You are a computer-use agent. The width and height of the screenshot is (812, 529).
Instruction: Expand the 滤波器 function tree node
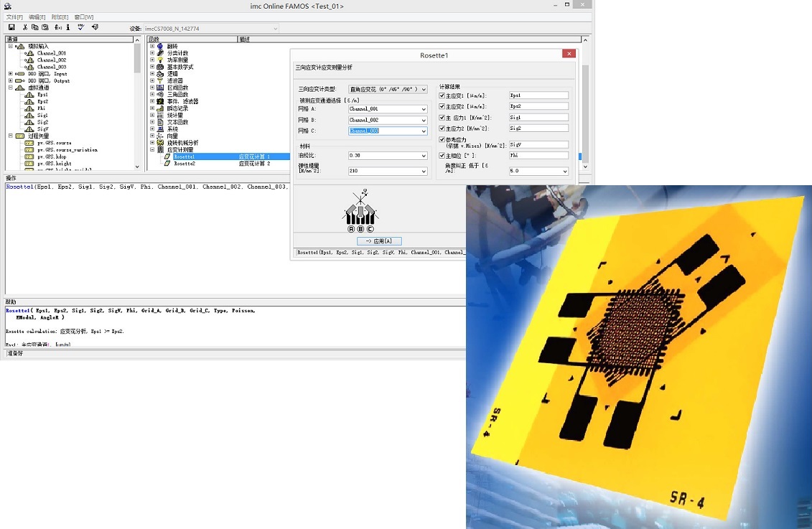(x=152, y=81)
